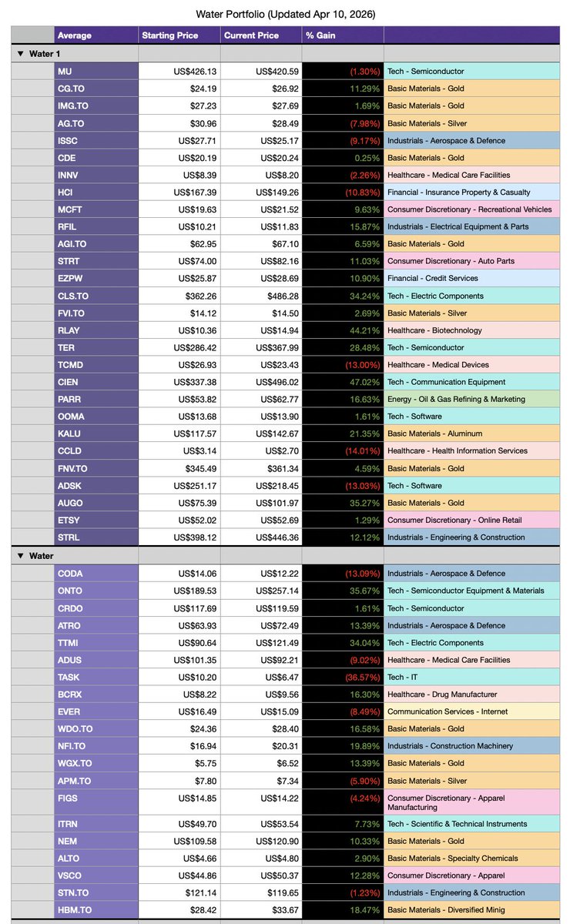Select STN.TO starting price $121.14

[179, 893]
